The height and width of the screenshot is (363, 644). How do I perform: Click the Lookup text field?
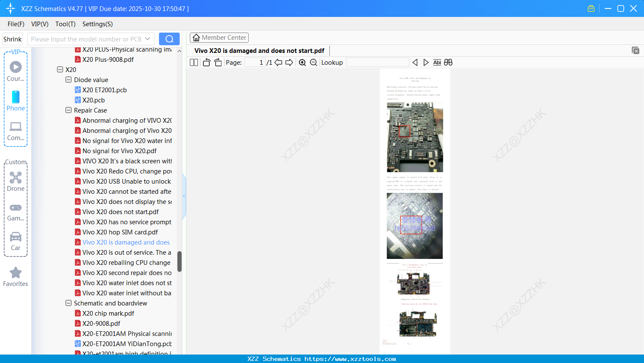377,63
